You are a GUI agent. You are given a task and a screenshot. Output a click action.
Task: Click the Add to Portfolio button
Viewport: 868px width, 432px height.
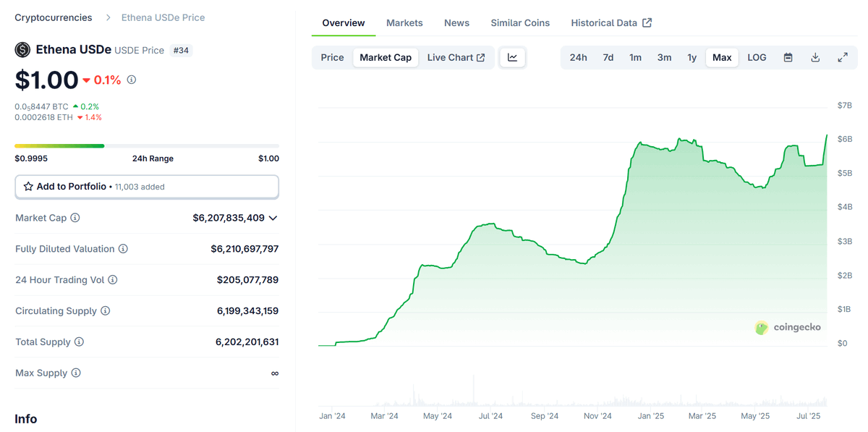147,187
